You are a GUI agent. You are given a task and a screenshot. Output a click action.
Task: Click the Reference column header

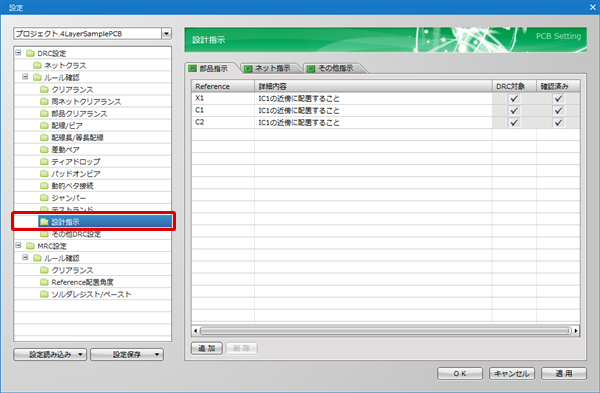click(223, 86)
